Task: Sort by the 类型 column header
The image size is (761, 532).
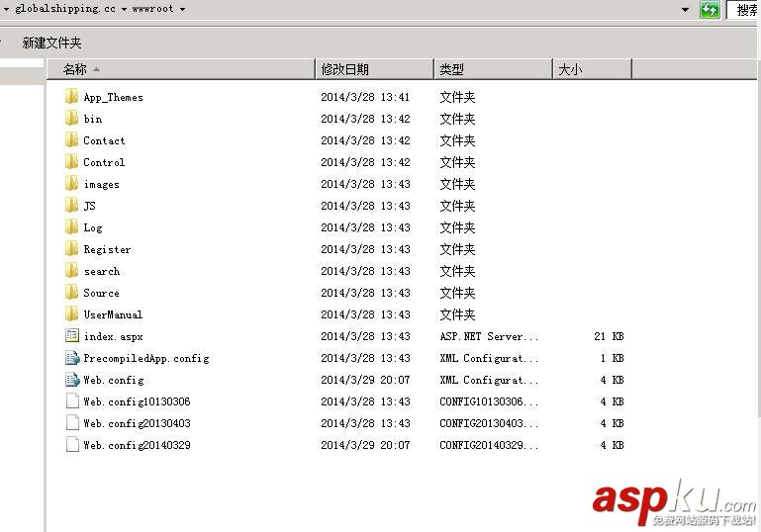Action: [493, 69]
